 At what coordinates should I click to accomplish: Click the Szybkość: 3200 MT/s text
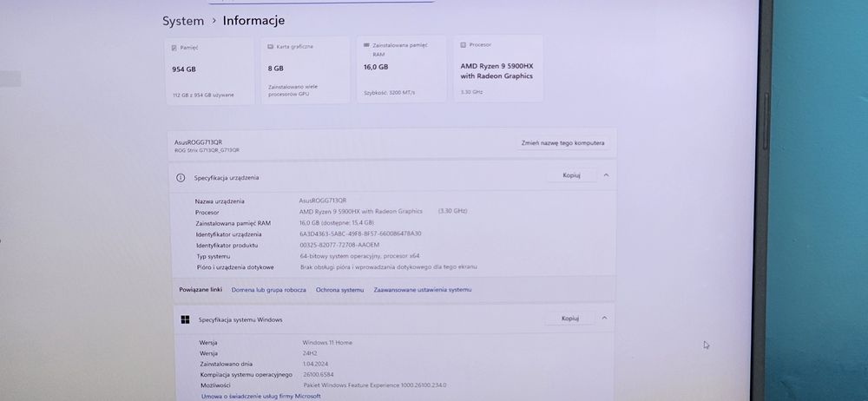click(390, 93)
